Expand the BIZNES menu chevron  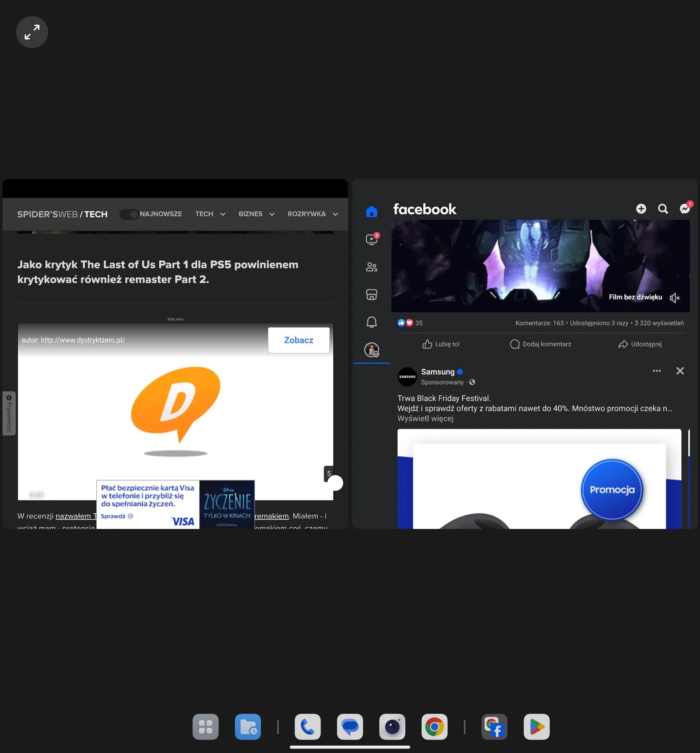point(271,214)
